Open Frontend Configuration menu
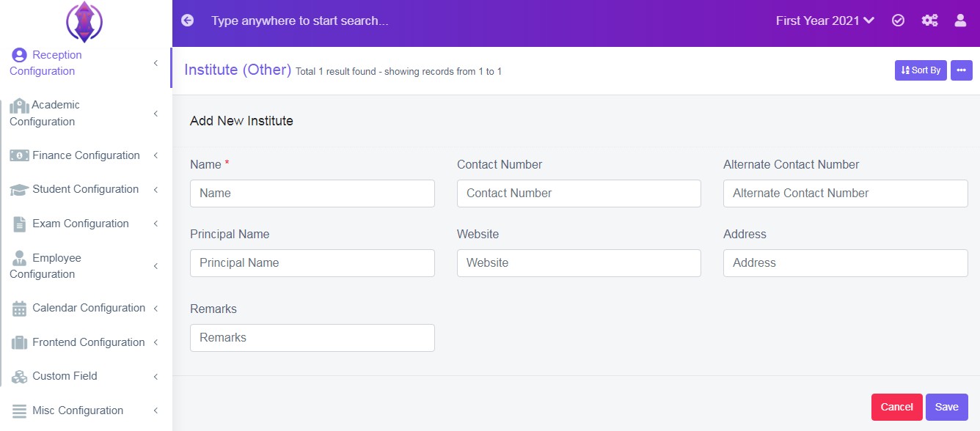The height and width of the screenshot is (431, 980). pos(86,342)
